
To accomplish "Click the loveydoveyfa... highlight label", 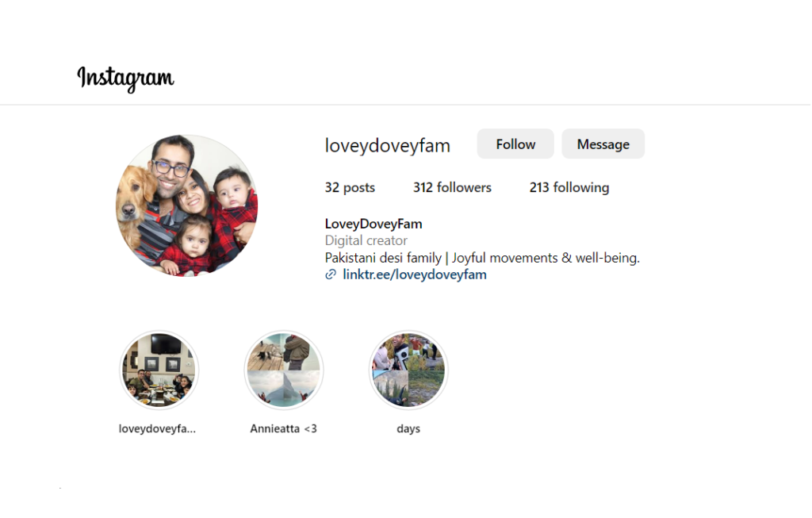I will [157, 429].
